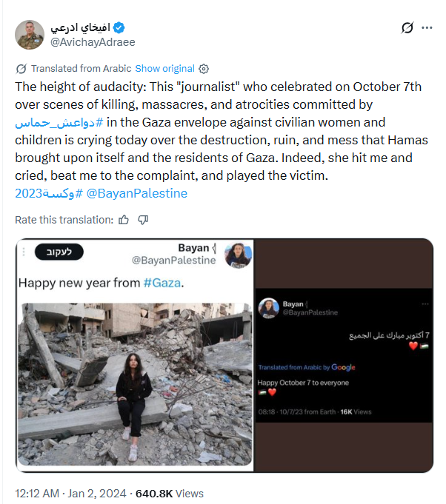Open the Grok explain icon
Image resolution: width=446 pixels, height=504 pixels.
pos(407,28)
